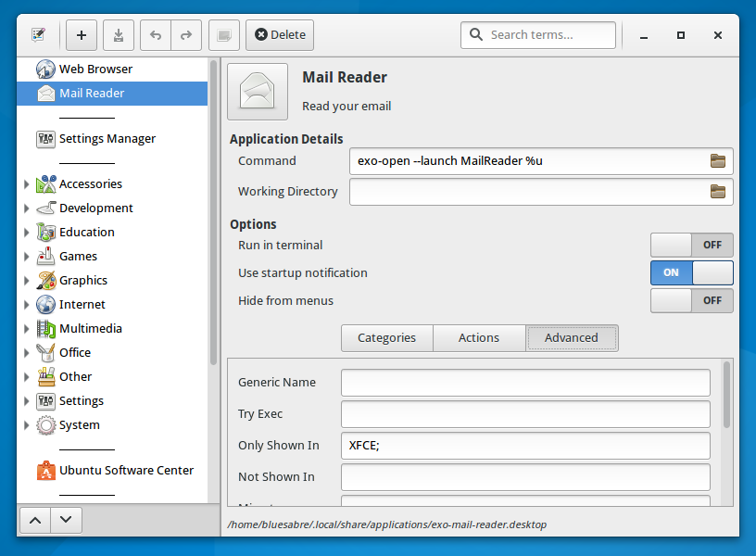Screen dimensions: 756x556
Task: Open the edit launcher pencil icon
Action: (x=37, y=34)
